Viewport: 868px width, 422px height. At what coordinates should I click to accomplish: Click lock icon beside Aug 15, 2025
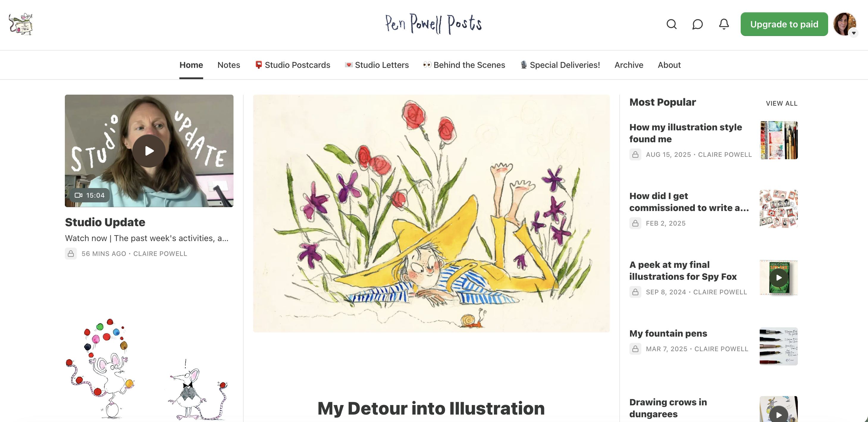pos(635,154)
